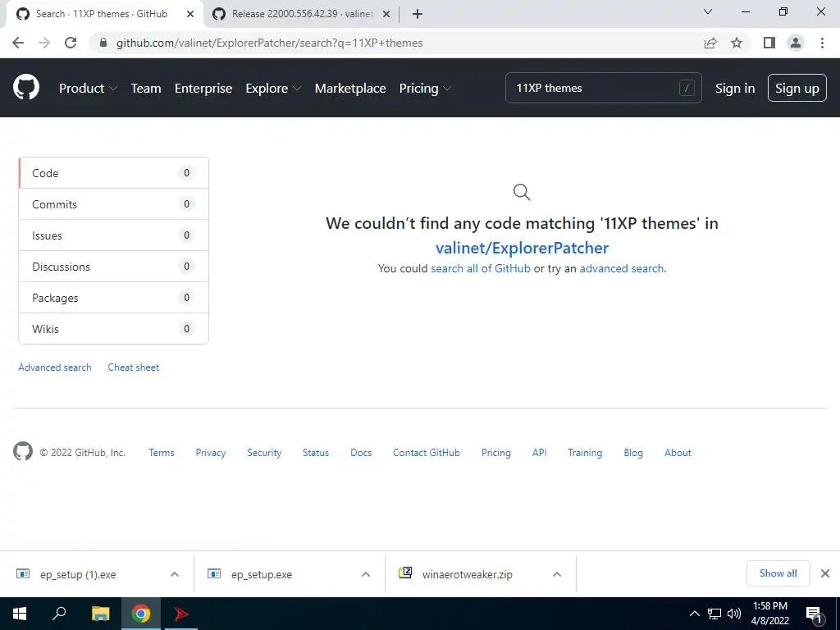Screen dimensions: 840x630
Task: Click the GitHub Octocat logo in header
Action: (26, 87)
